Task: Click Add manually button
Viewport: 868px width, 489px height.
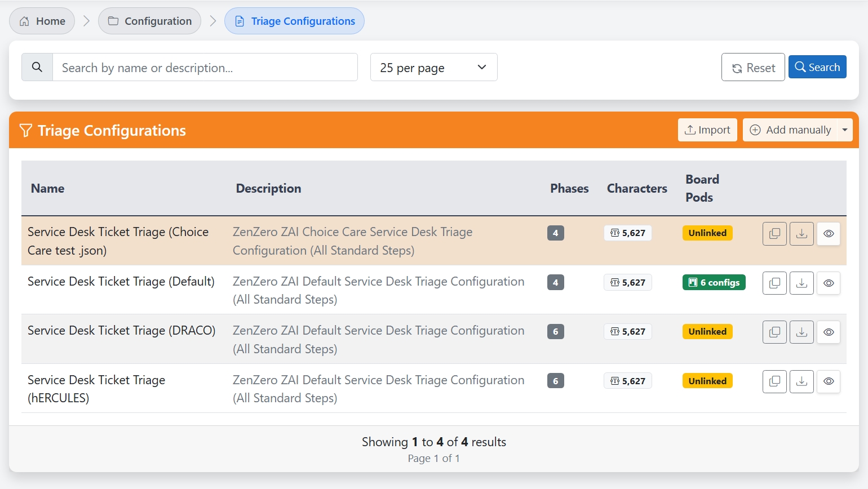Action: [790, 130]
